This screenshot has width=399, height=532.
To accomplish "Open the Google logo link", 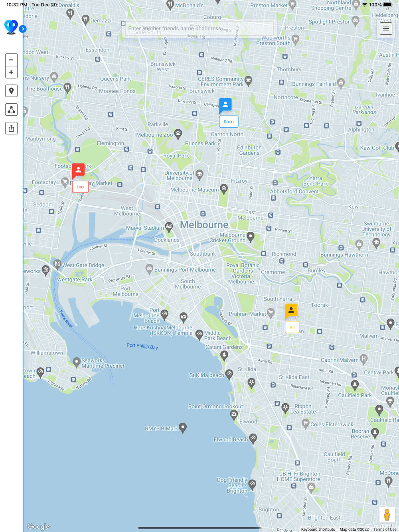I will 38,526.
